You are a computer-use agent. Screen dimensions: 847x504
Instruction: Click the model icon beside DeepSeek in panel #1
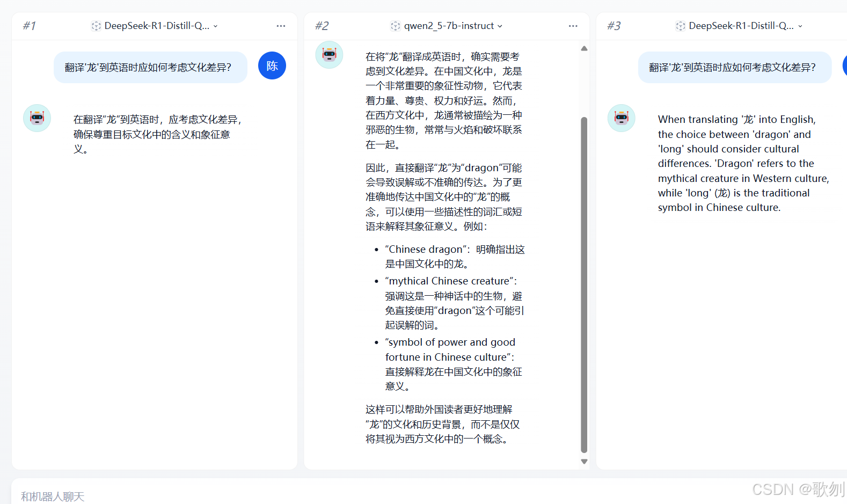click(x=96, y=26)
